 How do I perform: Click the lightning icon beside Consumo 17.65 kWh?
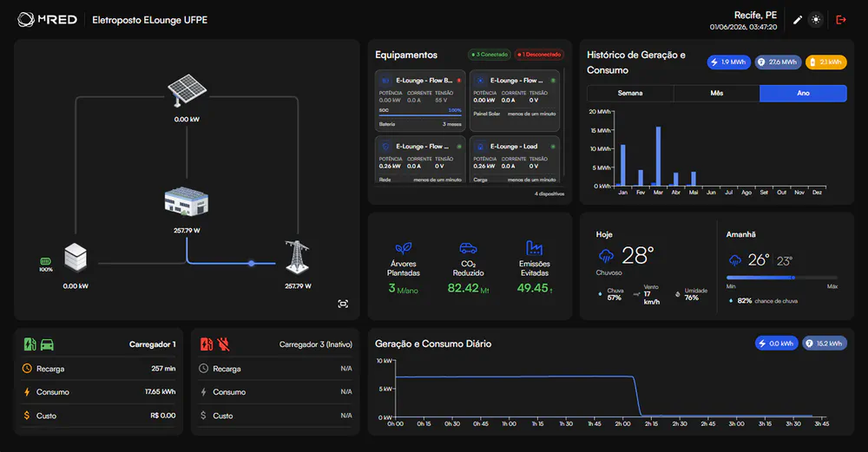pos(27,391)
